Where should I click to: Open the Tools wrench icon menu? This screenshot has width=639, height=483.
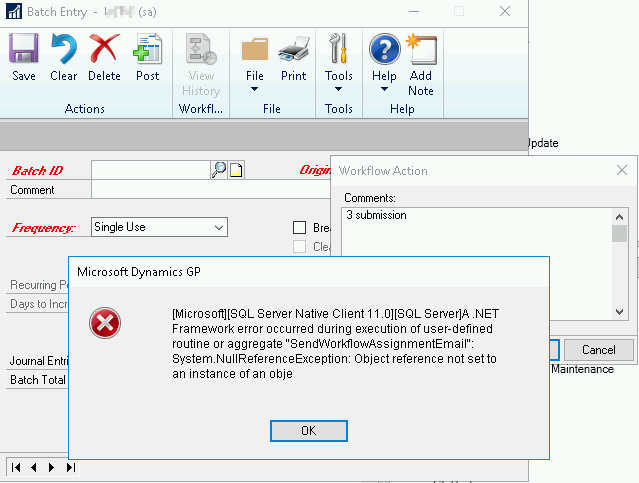[339, 49]
